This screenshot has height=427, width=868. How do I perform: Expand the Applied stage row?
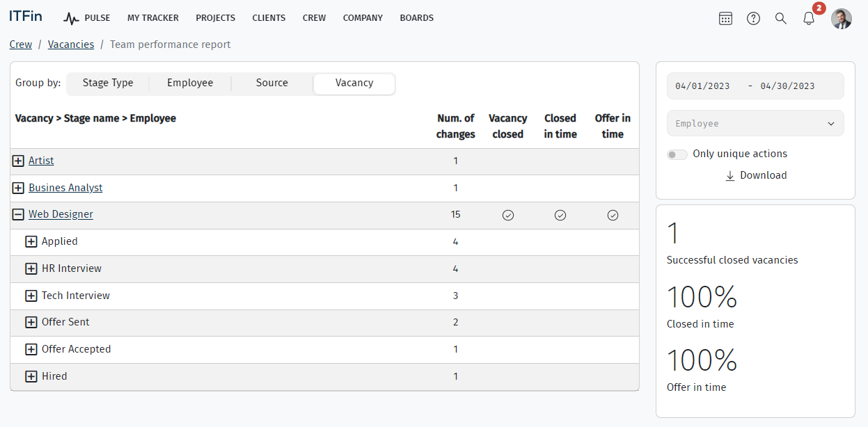pyautogui.click(x=31, y=242)
